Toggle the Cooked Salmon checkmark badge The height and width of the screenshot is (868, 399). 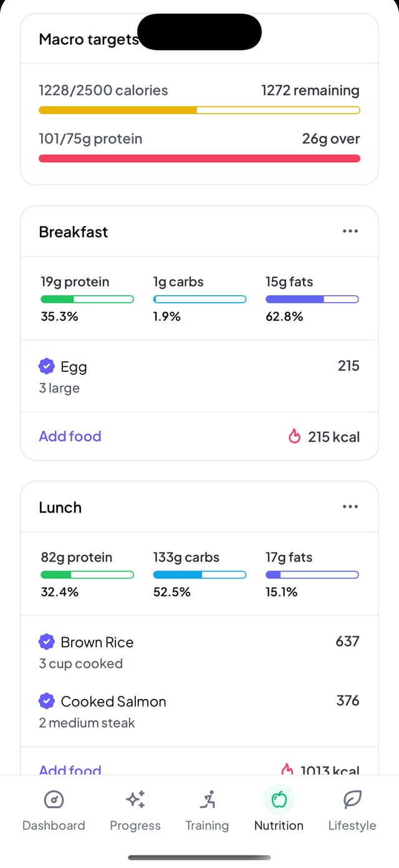[46, 701]
